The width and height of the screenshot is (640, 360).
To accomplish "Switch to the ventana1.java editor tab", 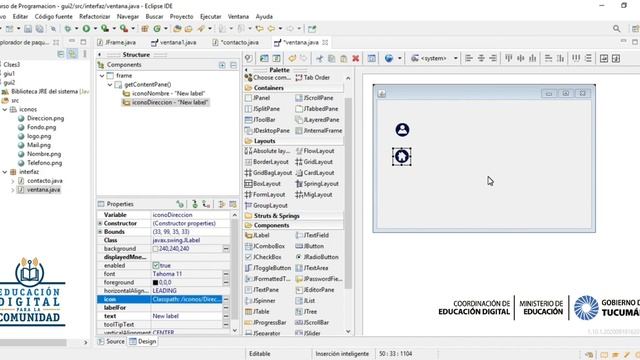I will pyautogui.click(x=174, y=42).
